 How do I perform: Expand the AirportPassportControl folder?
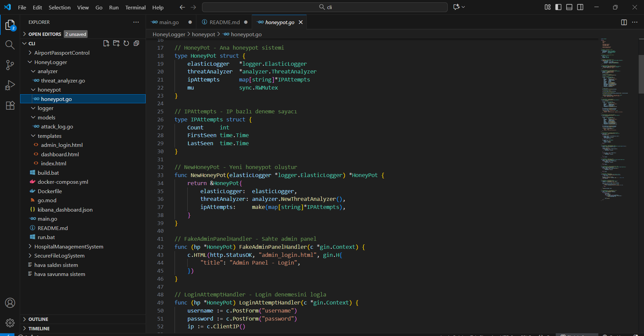coord(62,53)
